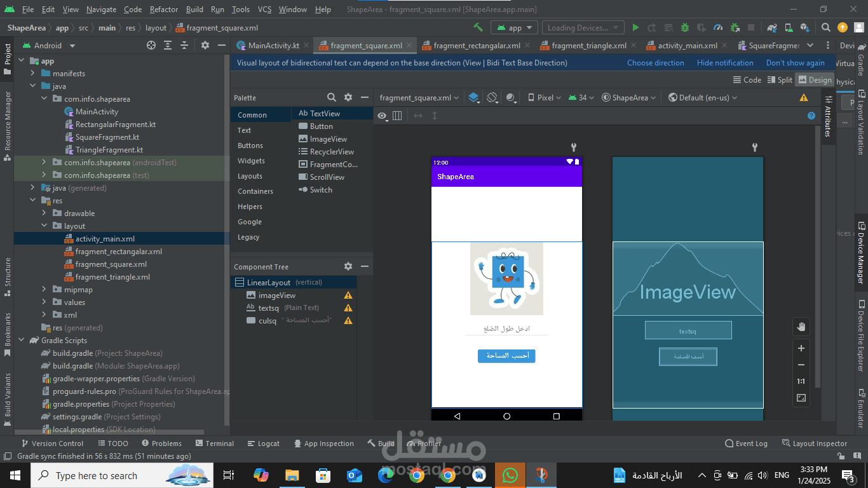Open Windows Start menu
Image resolution: width=868 pixels, height=488 pixels.
[15, 475]
